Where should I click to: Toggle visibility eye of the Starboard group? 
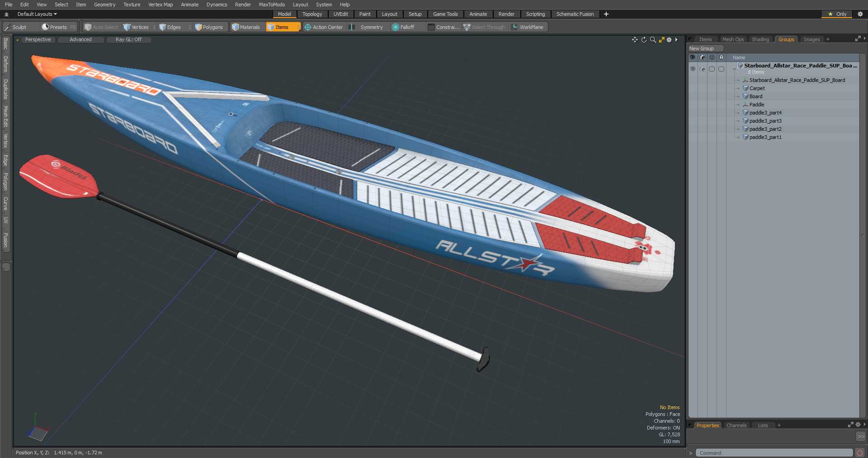[693, 69]
